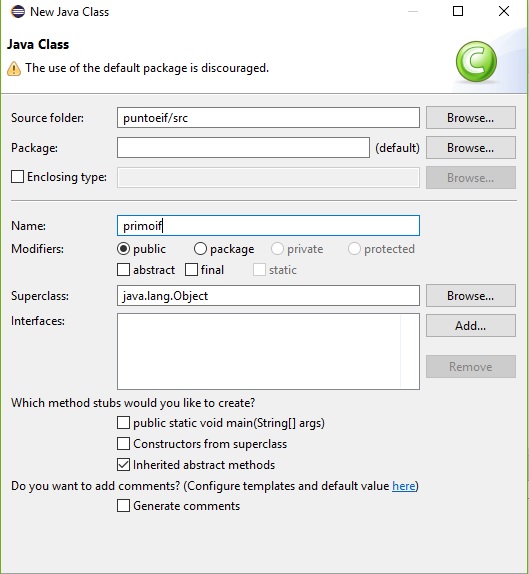Check the abstract modifier box
This screenshot has height=574, width=529.
pos(123,270)
